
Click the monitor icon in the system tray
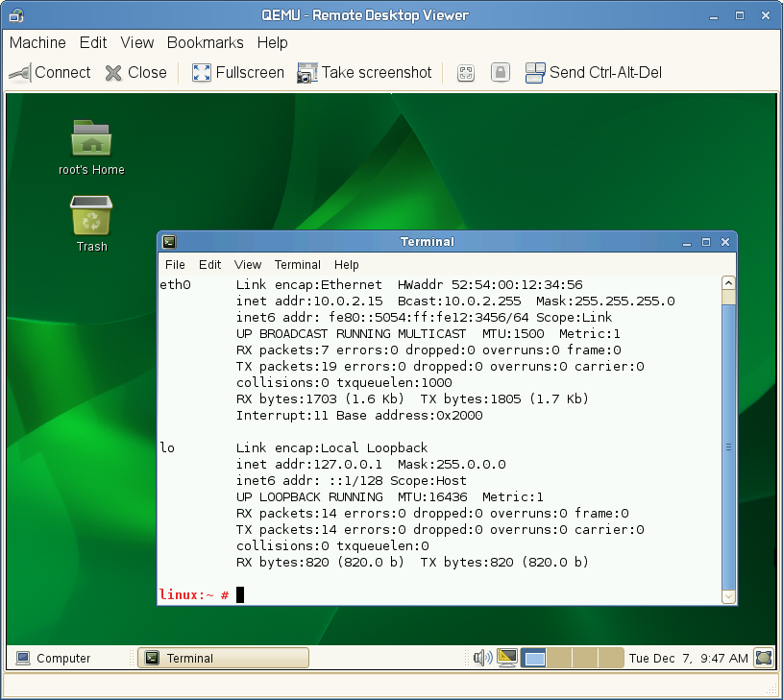pyautogui.click(x=506, y=658)
